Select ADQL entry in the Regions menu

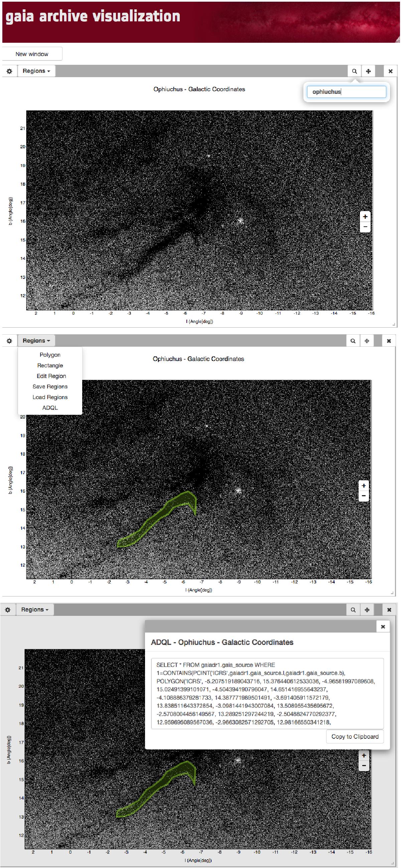click(50, 408)
